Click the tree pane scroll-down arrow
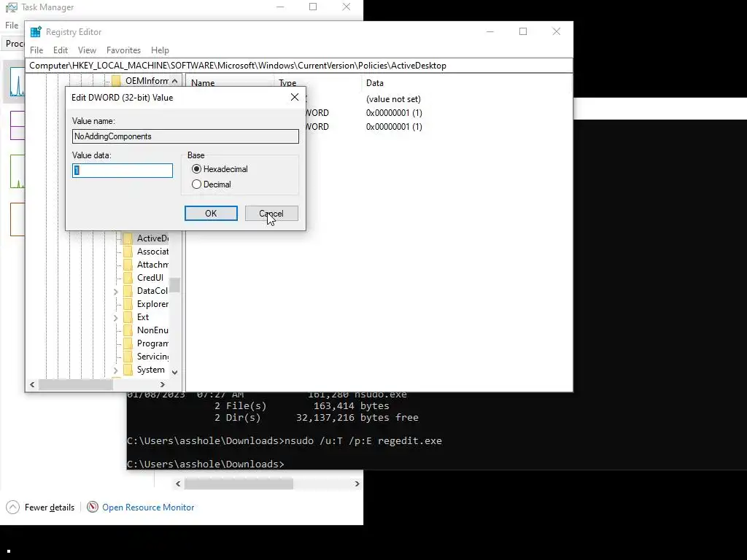 pyautogui.click(x=175, y=373)
